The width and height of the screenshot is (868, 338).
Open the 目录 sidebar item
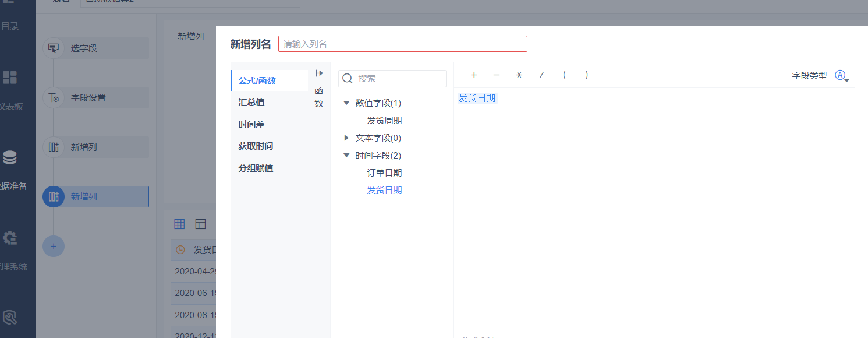click(x=10, y=26)
